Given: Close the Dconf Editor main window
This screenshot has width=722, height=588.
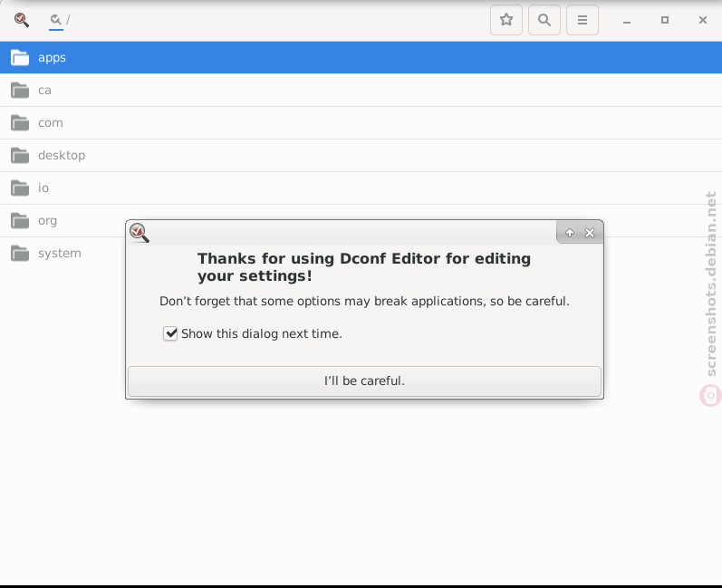Looking at the screenshot, I should click(703, 20).
